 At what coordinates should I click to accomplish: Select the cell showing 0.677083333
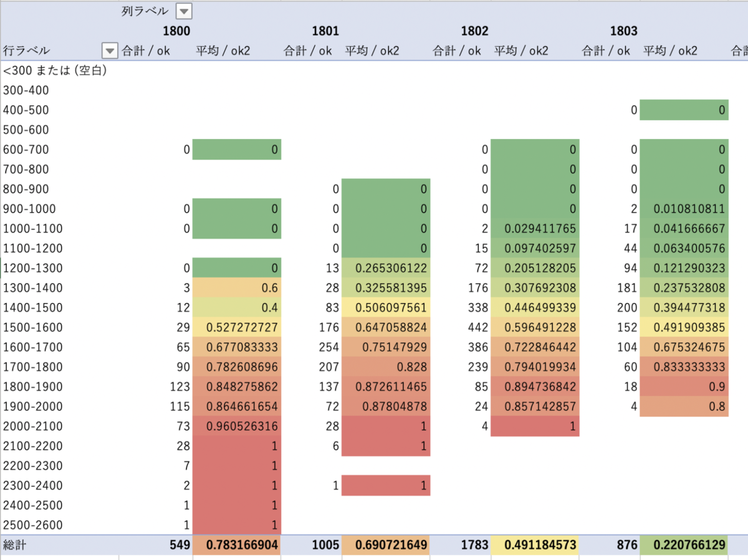click(x=237, y=347)
